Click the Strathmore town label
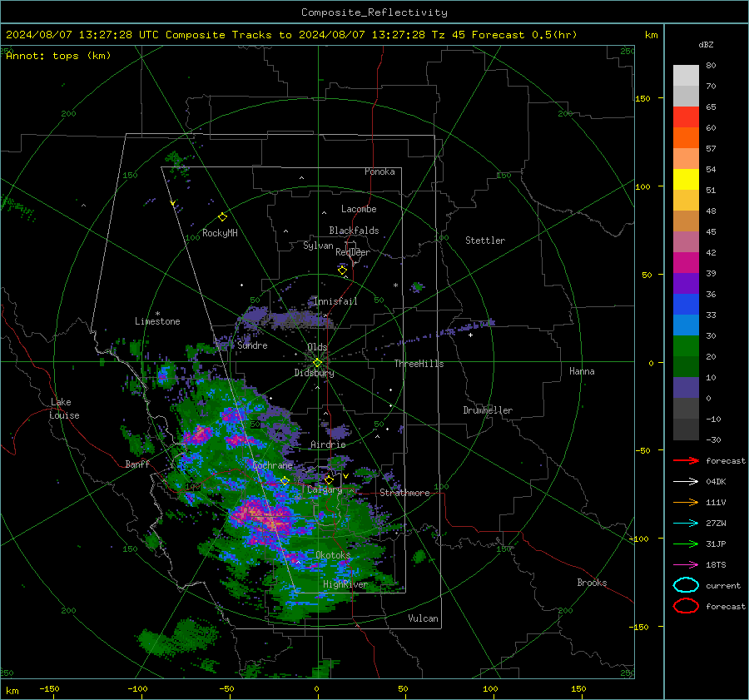Screen dimensions: 749x700 point(404,493)
